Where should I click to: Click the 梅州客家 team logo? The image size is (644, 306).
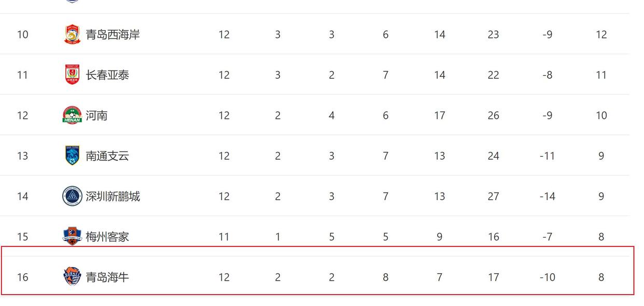point(73,237)
